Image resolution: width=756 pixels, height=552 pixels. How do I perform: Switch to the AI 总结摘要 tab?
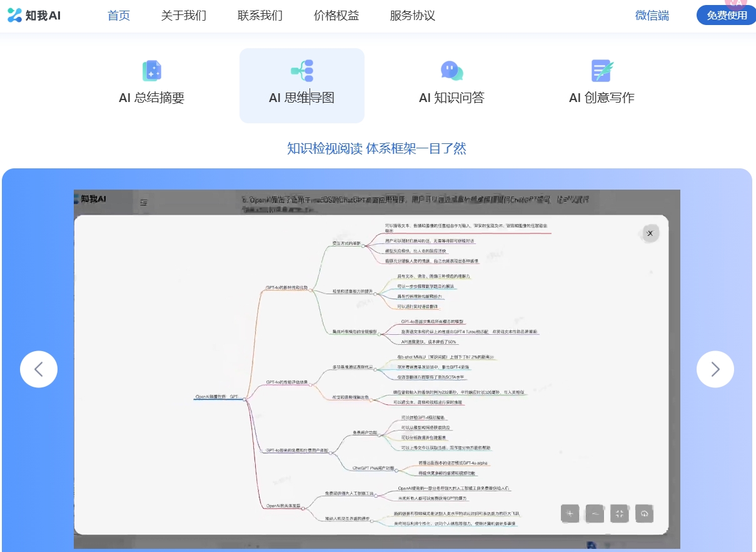pos(152,86)
